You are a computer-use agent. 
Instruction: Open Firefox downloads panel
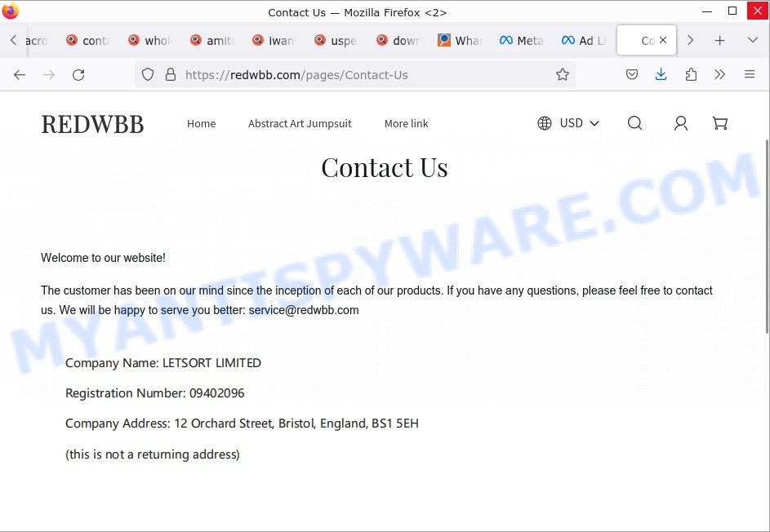661,74
